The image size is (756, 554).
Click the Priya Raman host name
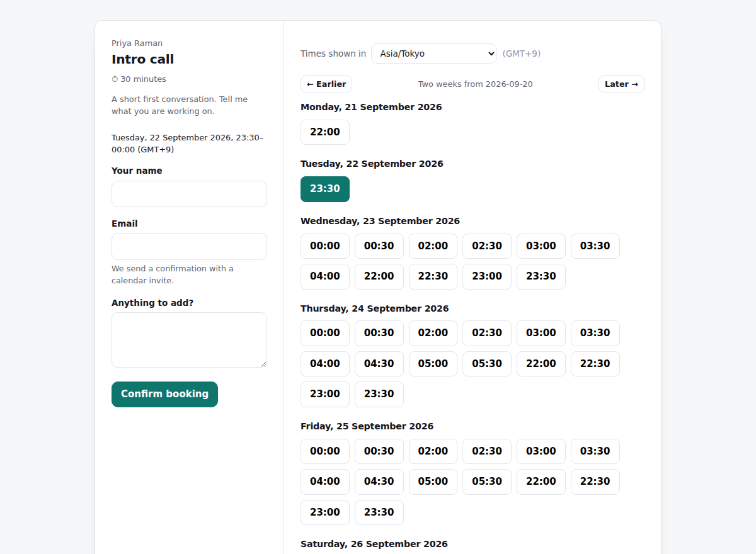click(137, 43)
